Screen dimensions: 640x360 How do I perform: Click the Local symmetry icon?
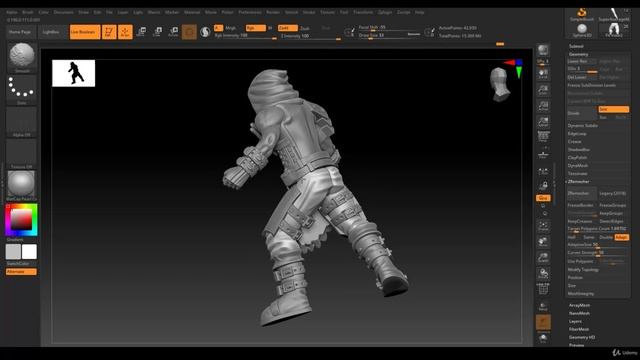tap(543, 172)
